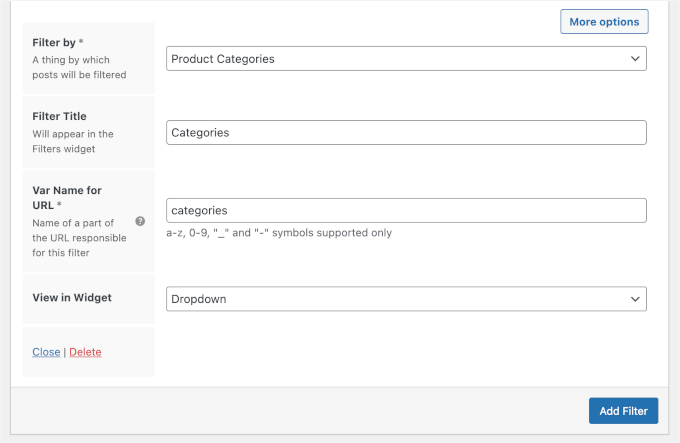
Task: Click 'Will appear in the Filters widget' text
Action: click(73, 141)
